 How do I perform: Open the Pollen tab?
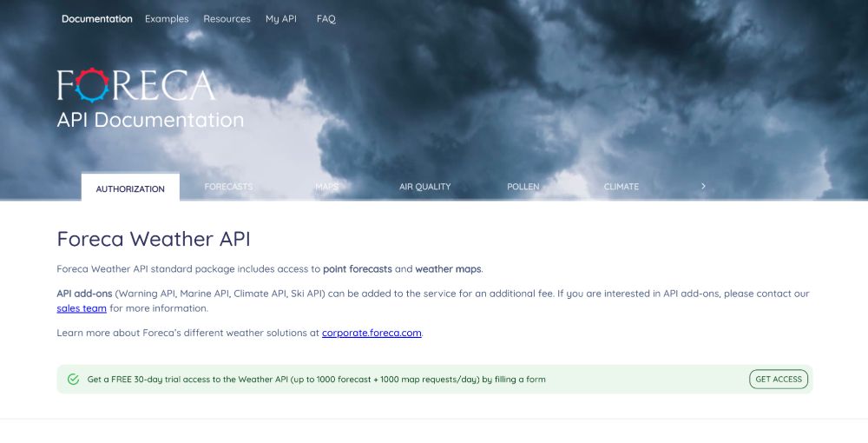pyautogui.click(x=523, y=187)
